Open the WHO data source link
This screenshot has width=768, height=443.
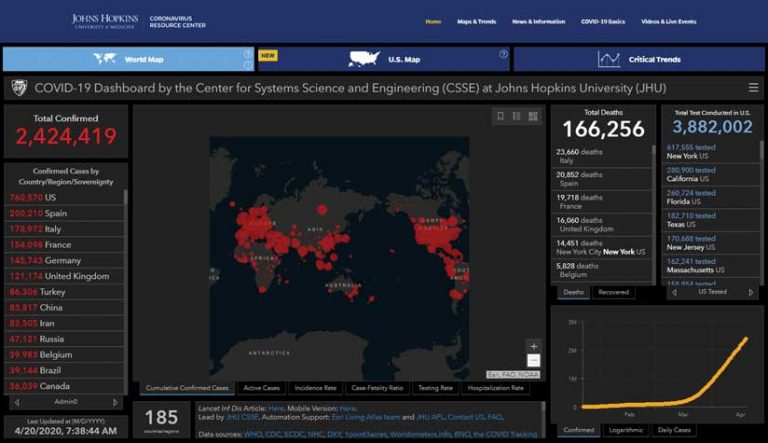(x=253, y=434)
